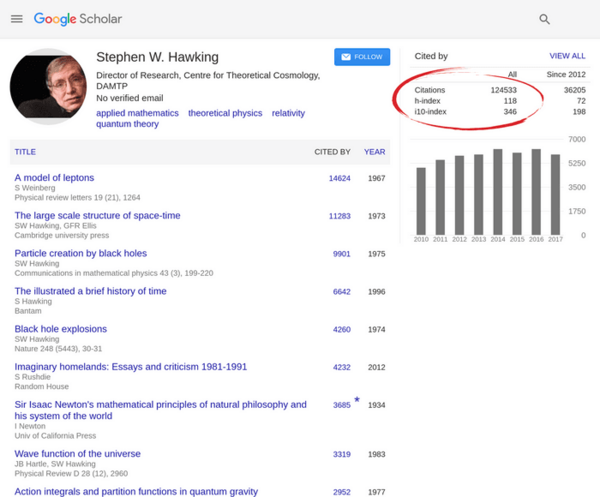Click citation count 9901
This screenshot has width=600, height=497.
341,254
